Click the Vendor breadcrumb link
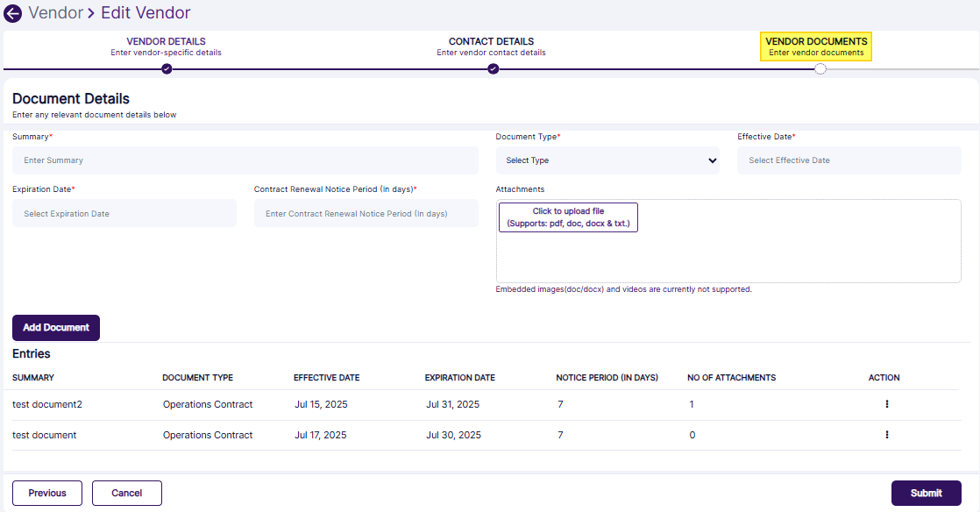This screenshot has height=512, width=980. (x=54, y=13)
